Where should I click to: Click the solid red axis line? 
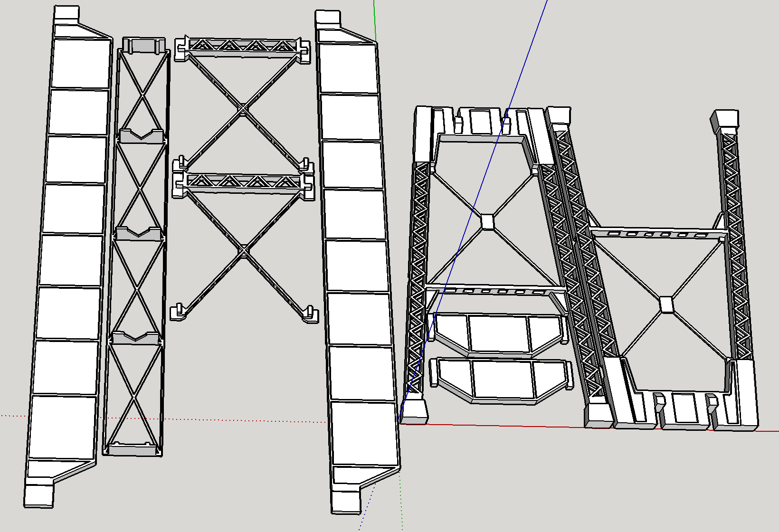click(x=589, y=427)
